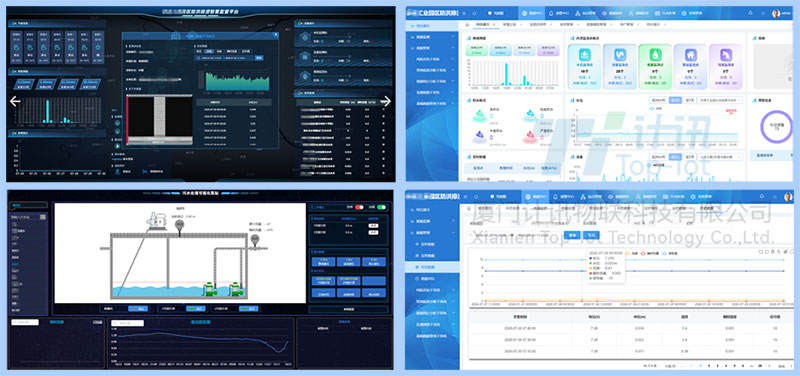Screen dimensions: 800x376
Task: Click purple waterlogging icon in light dashboard
Action: pyautogui.click(x=479, y=136)
